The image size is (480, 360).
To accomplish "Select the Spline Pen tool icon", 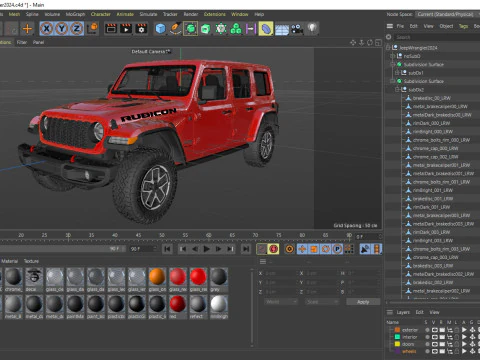I will [x=175, y=29].
